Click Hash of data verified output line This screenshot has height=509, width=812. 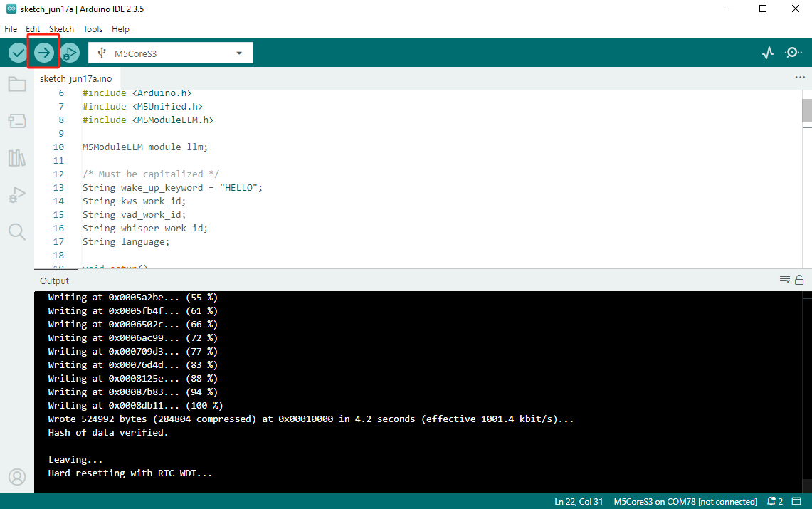(108, 432)
